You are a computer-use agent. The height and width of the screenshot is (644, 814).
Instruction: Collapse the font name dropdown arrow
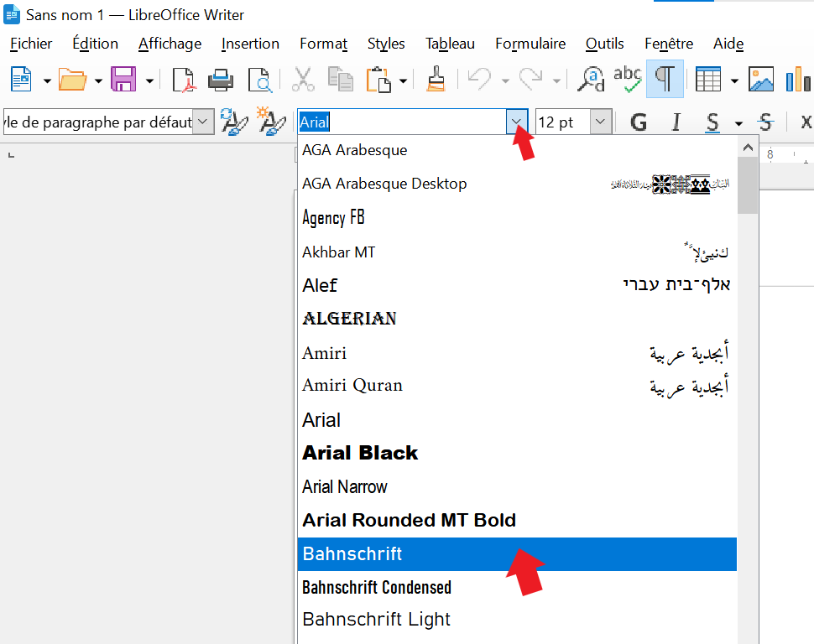pos(515,122)
